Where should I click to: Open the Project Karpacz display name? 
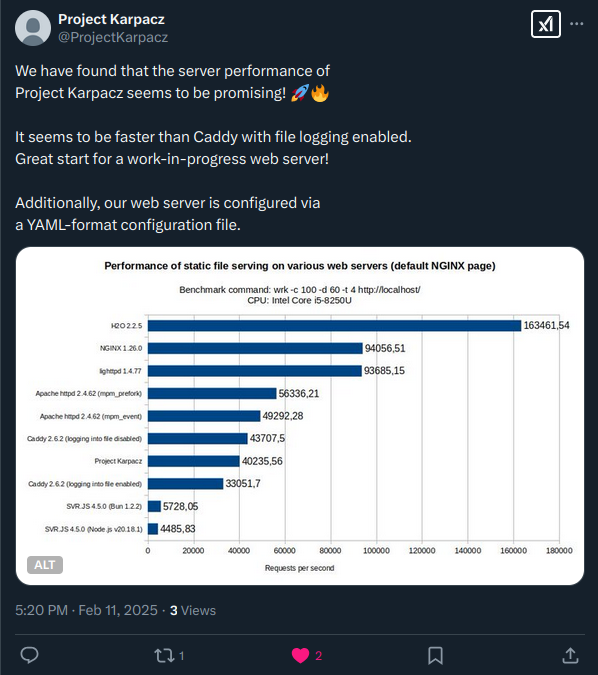pos(111,19)
